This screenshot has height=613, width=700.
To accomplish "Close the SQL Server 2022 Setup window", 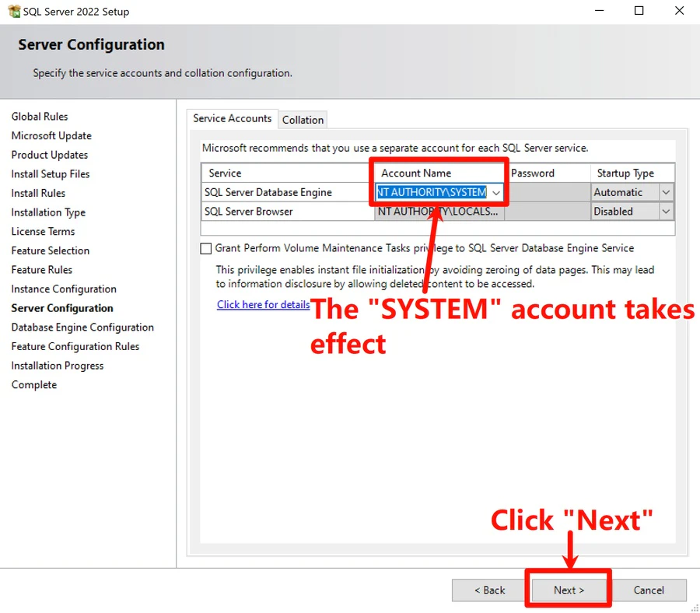I will [x=679, y=11].
